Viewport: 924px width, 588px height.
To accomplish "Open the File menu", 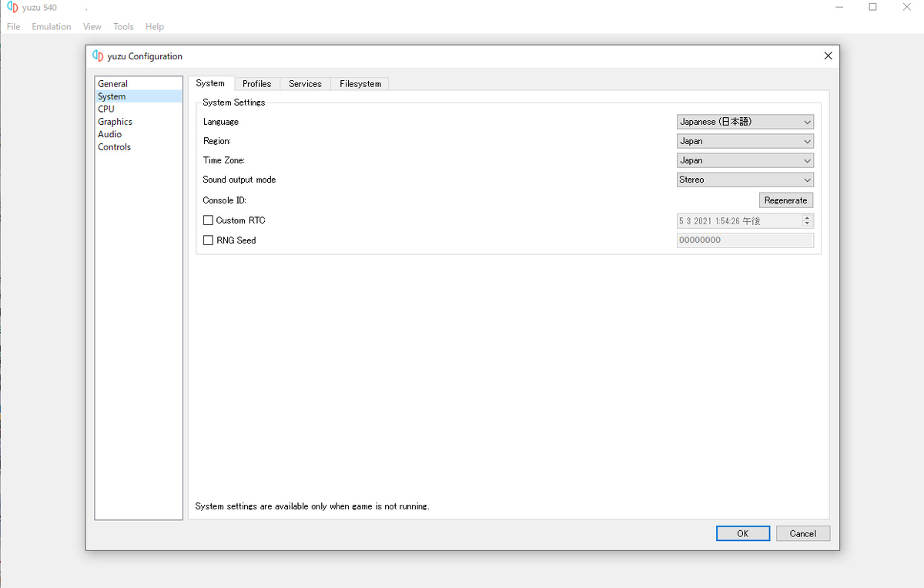I will tap(13, 26).
